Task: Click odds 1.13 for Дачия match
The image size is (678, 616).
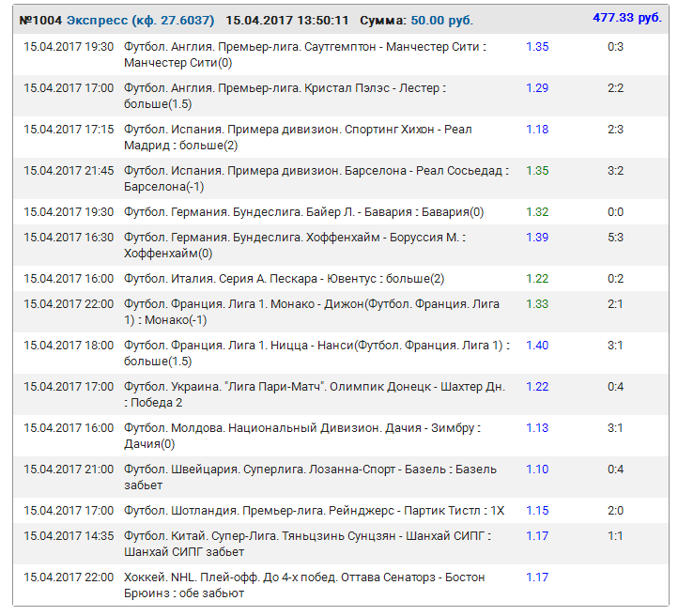Action: [537, 428]
